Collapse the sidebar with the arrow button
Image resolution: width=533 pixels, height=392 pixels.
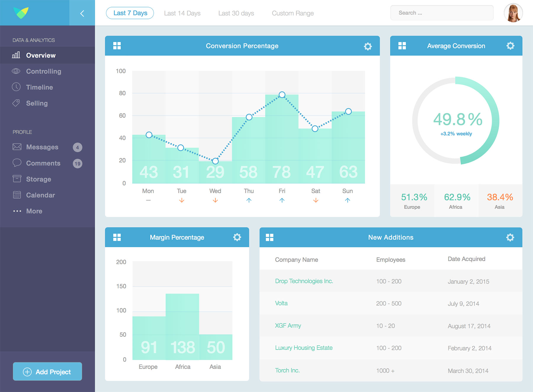click(x=82, y=13)
